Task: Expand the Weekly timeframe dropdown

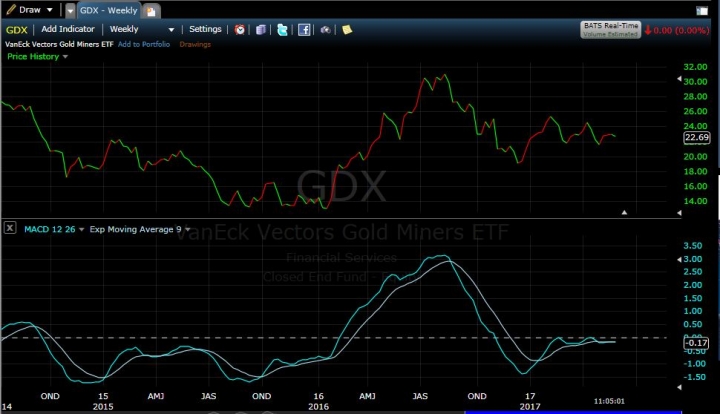Action: 141,30
